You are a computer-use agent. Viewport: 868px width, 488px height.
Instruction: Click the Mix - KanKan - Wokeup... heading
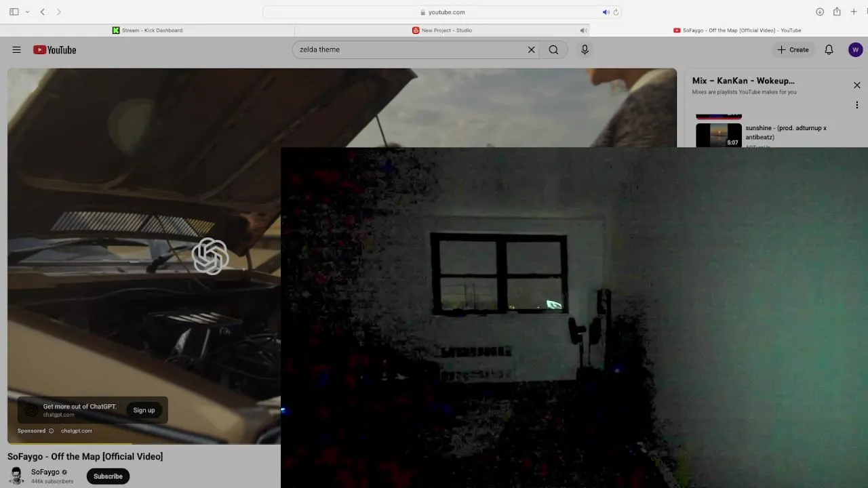[743, 81]
